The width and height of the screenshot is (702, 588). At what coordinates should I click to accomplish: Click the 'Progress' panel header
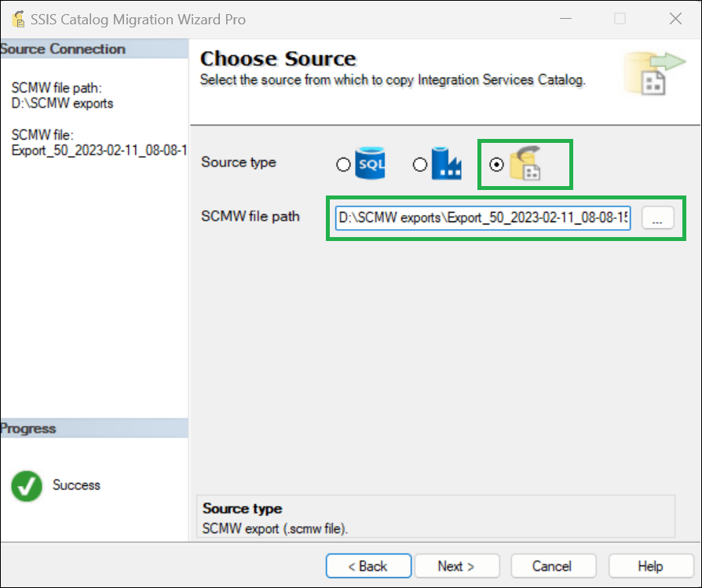click(x=94, y=429)
